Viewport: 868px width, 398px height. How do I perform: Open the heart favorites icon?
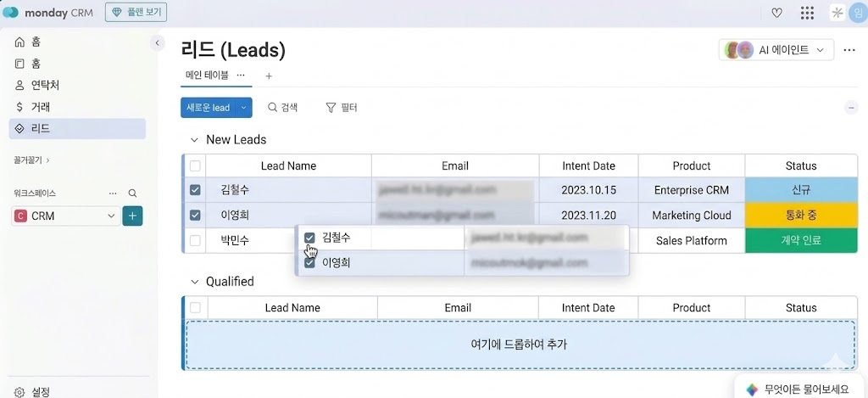[x=776, y=14]
